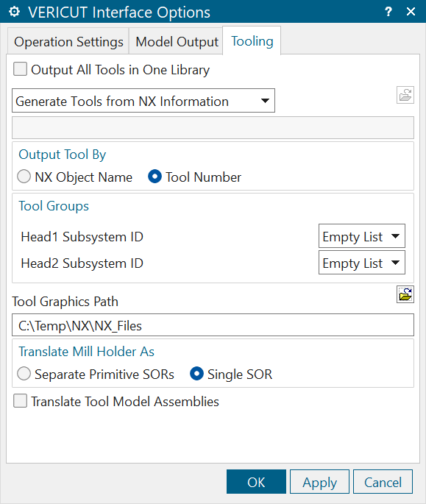Select the Tooling tab

point(252,41)
